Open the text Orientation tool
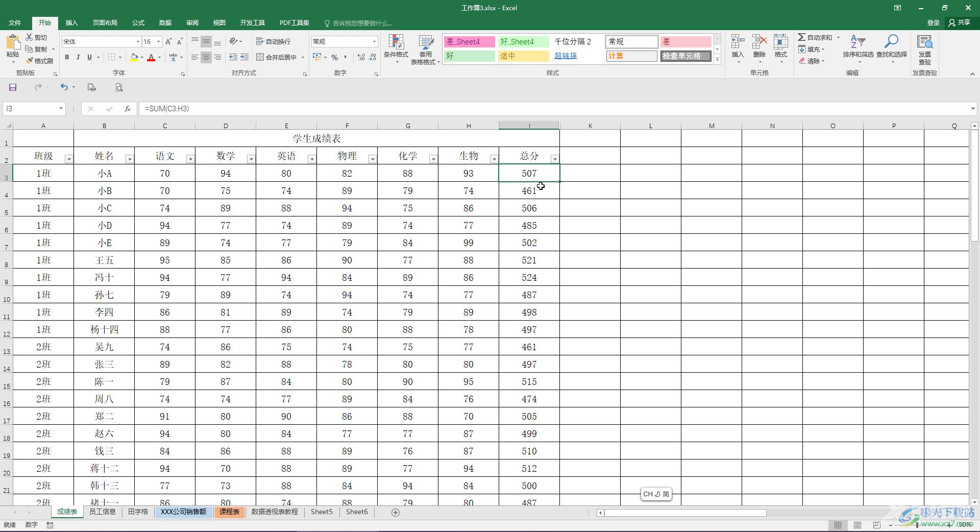This screenshot has height=532, width=980. click(233, 41)
